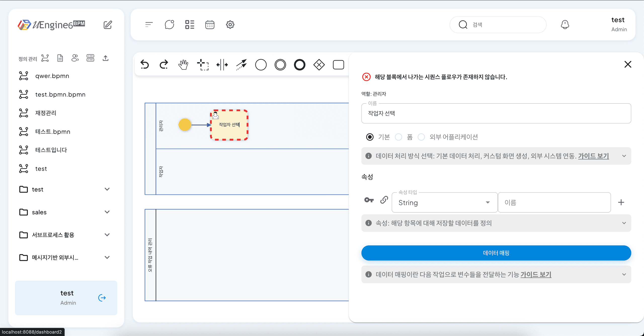Select the 폼 radio button

tap(398, 137)
